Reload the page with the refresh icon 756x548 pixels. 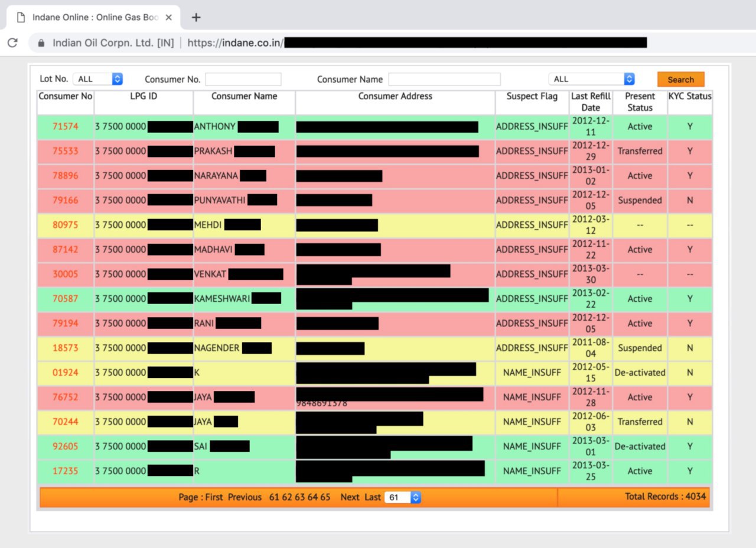click(x=12, y=43)
